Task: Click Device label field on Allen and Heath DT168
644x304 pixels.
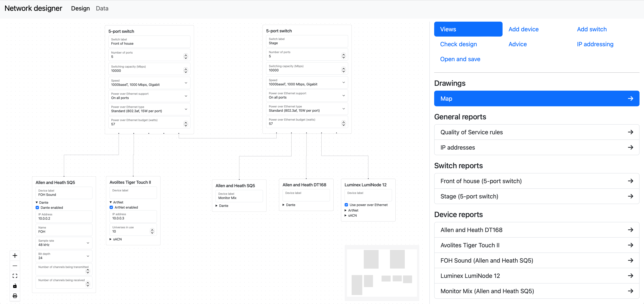Action: pyautogui.click(x=306, y=195)
